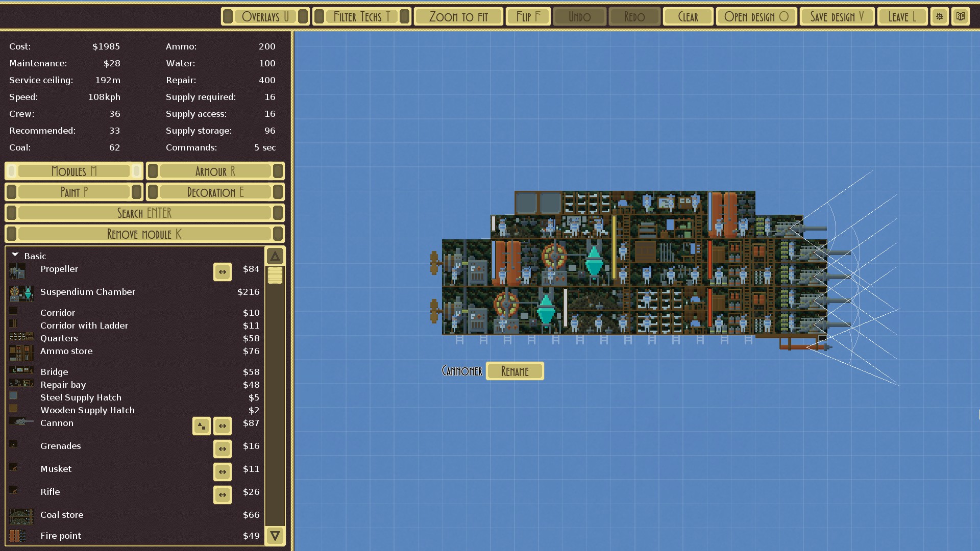Collapse the Basic category triangle
This screenshot has height=551, width=980.
tap(15, 255)
